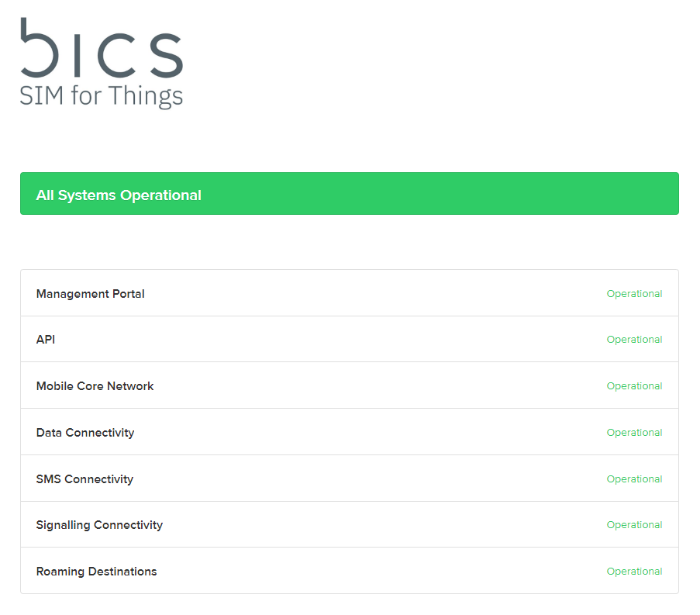Click the bics logo
The image size is (700, 615).
[102, 62]
